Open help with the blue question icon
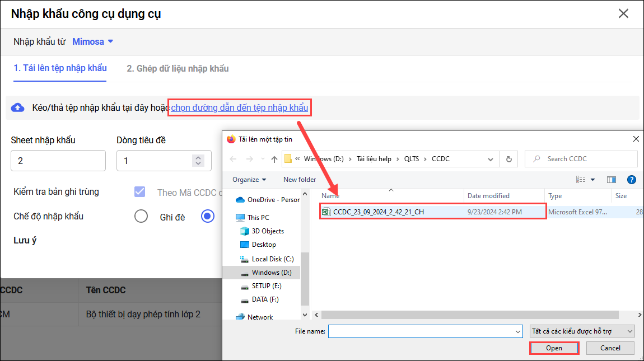 click(632, 180)
